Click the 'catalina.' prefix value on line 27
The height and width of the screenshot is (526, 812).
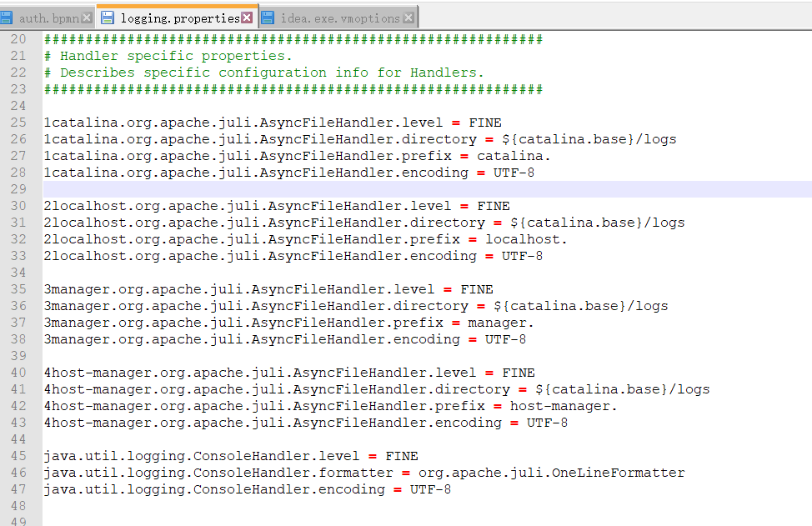click(514, 157)
